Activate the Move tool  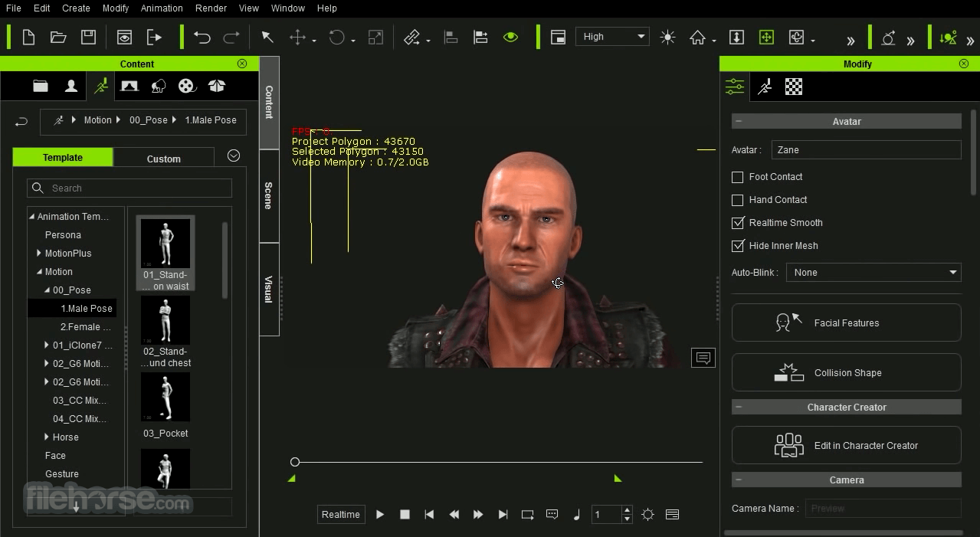click(x=297, y=37)
